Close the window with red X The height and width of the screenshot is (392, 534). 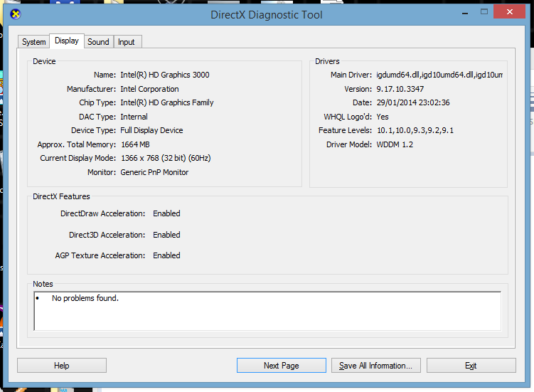[510, 12]
